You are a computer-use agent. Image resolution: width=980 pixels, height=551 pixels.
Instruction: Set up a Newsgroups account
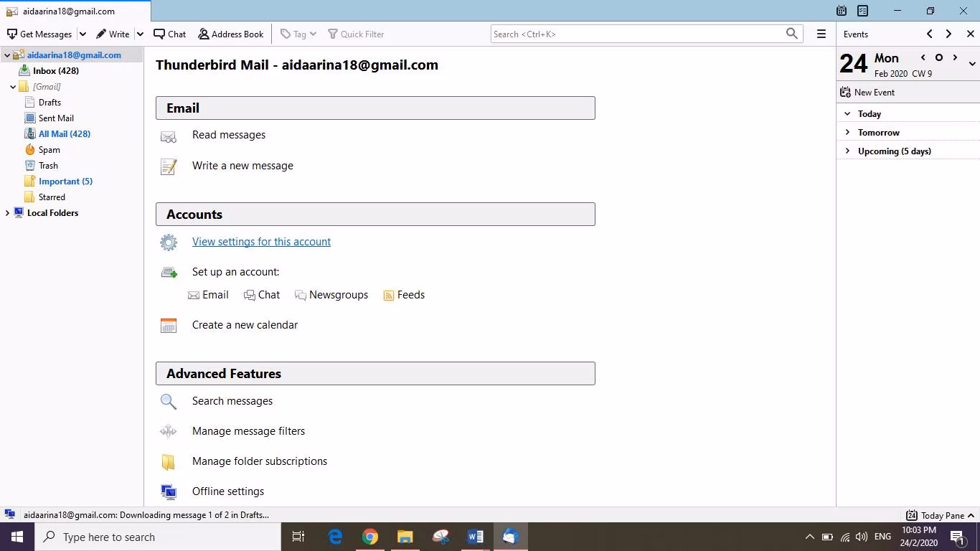coord(331,295)
